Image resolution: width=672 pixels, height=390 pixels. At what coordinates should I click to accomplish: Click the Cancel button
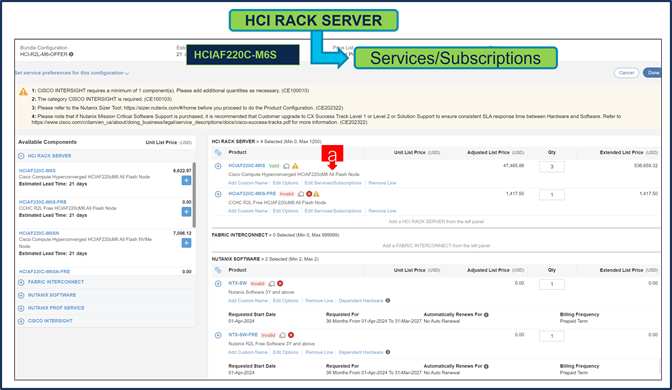click(626, 73)
